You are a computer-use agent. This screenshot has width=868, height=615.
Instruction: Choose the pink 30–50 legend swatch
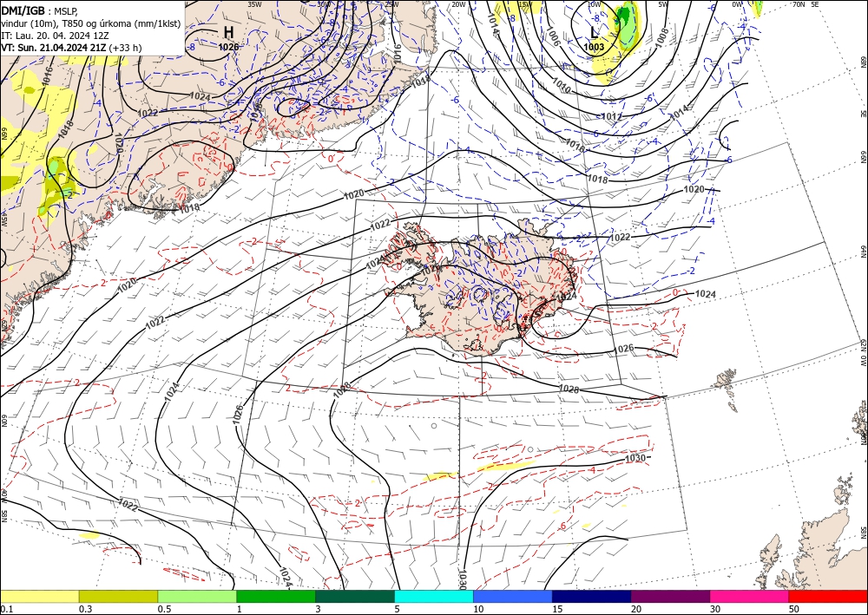(x=750, y=596)
